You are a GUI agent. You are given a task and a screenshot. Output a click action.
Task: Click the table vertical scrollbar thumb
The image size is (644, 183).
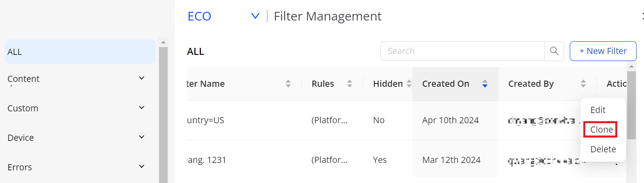(x=631, y=105)
